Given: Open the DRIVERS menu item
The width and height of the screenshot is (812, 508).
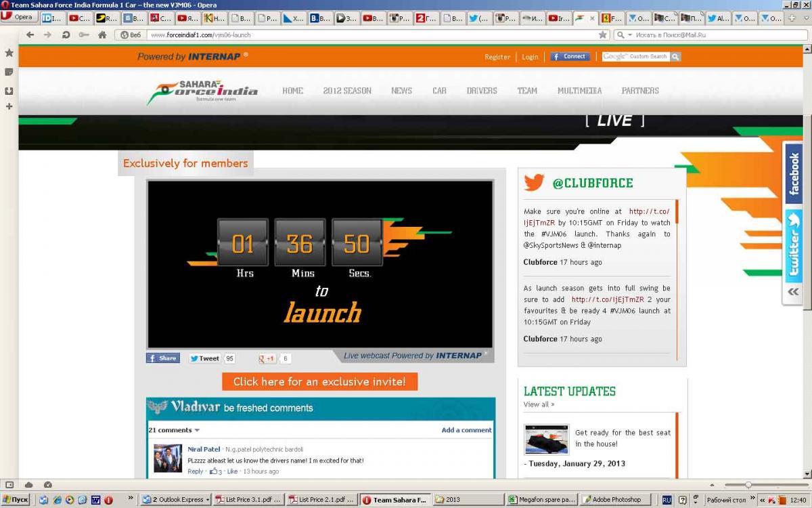Looking at the screenshot, I should pyautogui.click(x=482, y=91).
